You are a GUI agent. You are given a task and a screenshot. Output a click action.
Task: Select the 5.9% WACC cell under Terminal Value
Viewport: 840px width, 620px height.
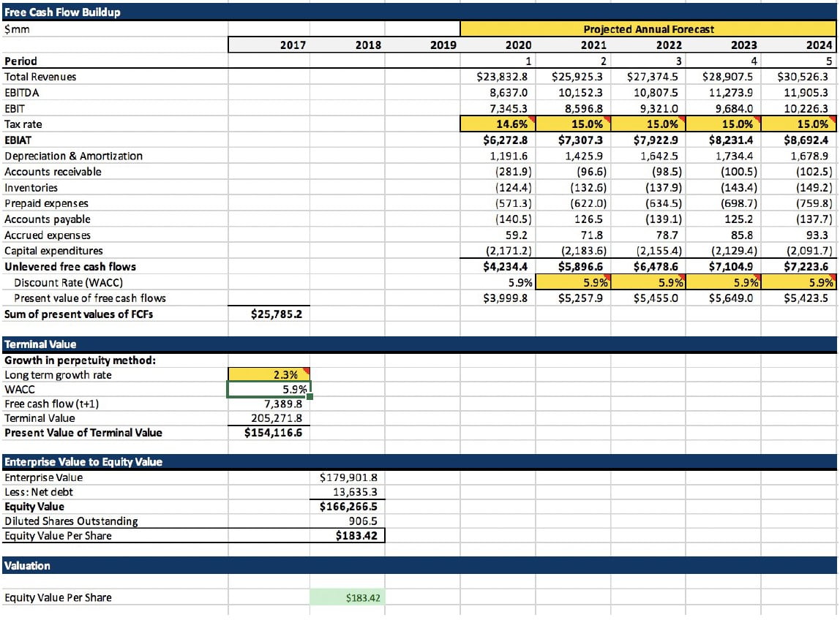(269, 390)
